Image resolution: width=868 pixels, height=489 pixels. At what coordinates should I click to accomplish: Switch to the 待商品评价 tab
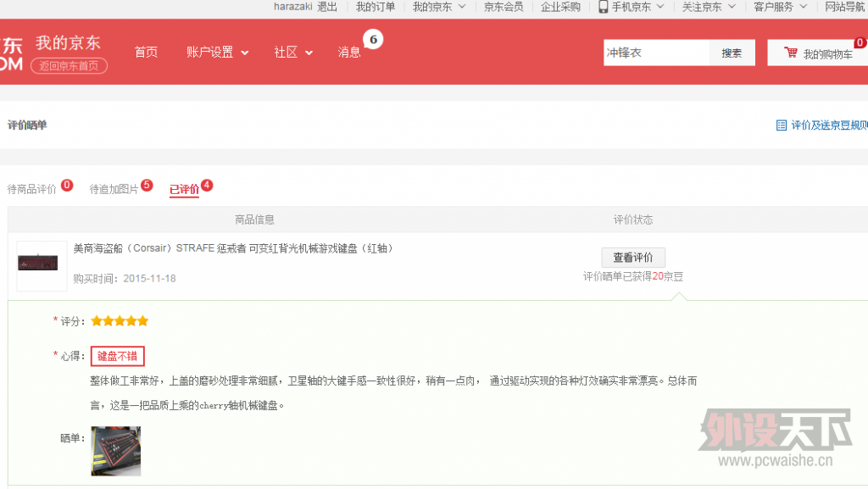click(31, 189)
